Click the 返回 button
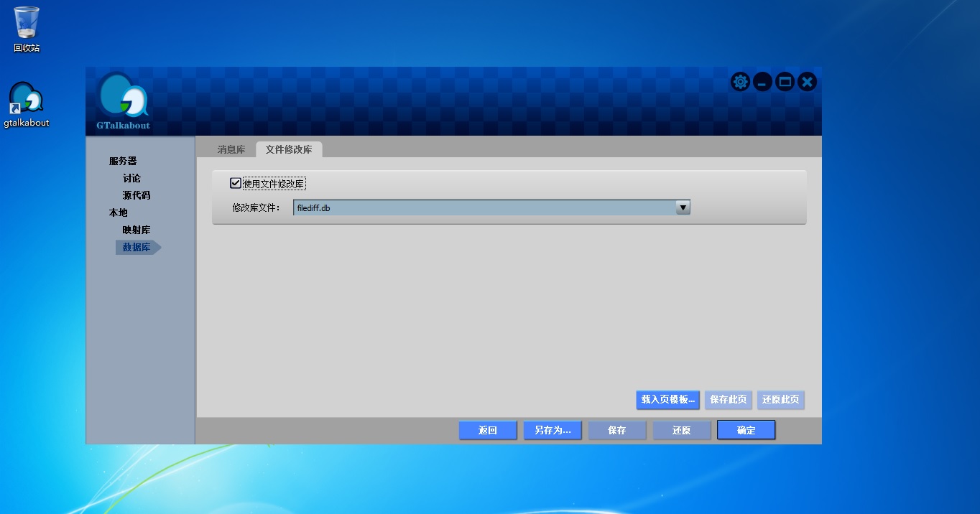Image resolution: width=980 pixels, height=514 pixels. pyautogui.click(x=488, y=430)
